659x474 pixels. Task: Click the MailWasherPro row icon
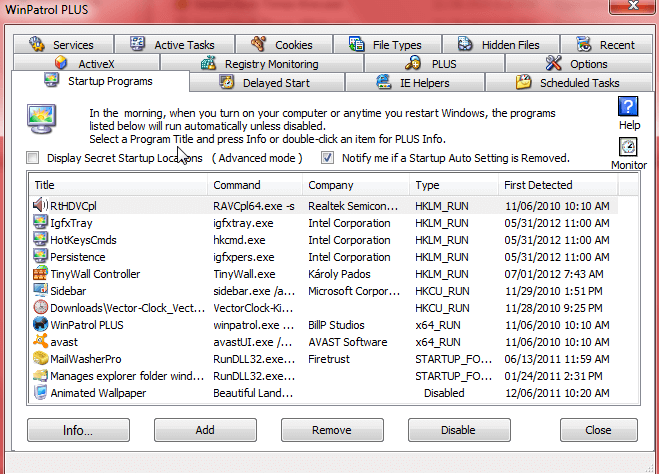tap(40, 358)
